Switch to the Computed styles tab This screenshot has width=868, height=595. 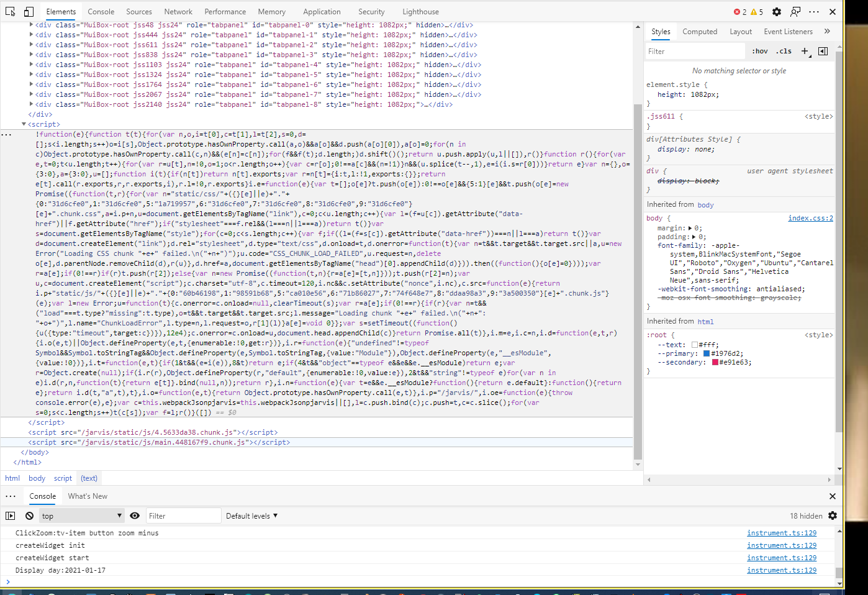(x=700, y=32)
